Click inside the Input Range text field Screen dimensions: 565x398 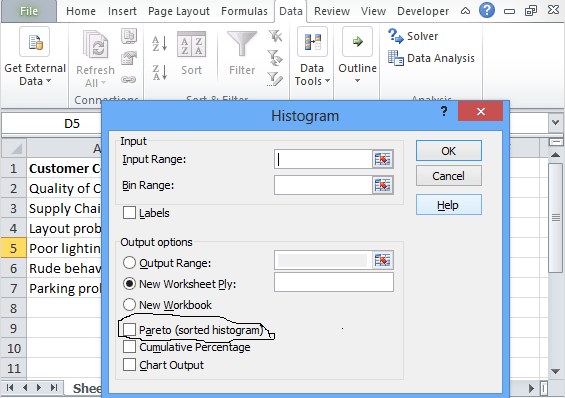click(x=323, y=159)
